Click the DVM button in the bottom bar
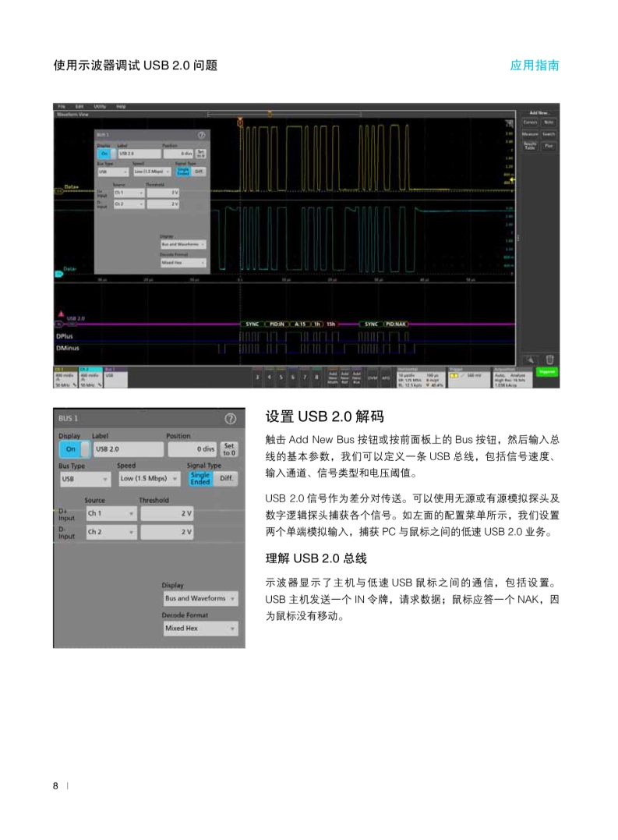618x840 pixels. click(372, 377)
